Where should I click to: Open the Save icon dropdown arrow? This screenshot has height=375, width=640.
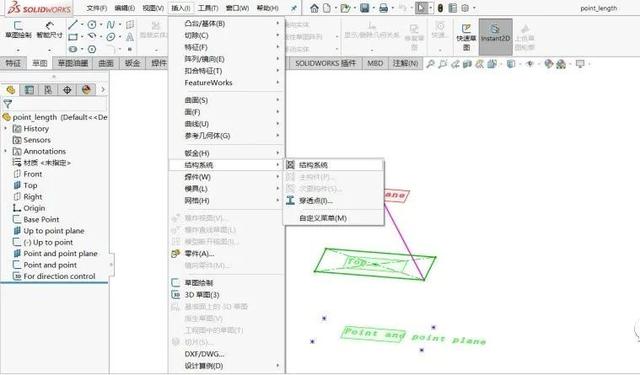coord(374,8)
